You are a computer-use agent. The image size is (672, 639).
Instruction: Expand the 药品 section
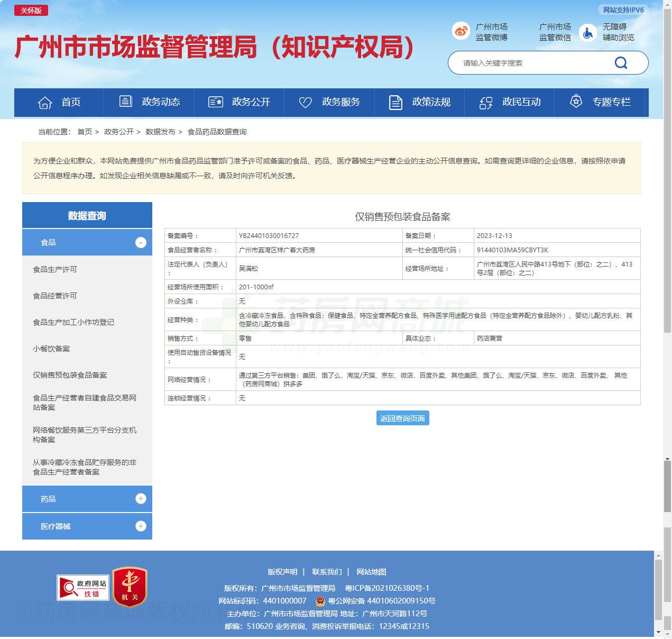[x=141, y=498]
